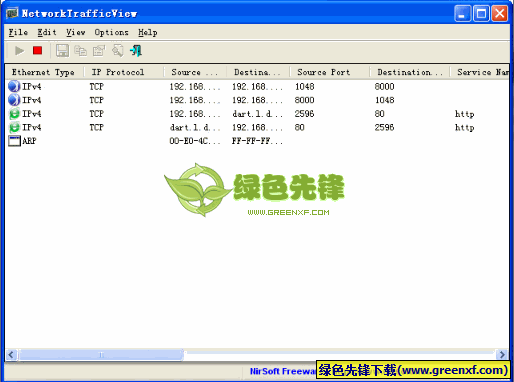Sort by the Ethernet Type column header
This screenshot has width=514, height=382.
45,72
